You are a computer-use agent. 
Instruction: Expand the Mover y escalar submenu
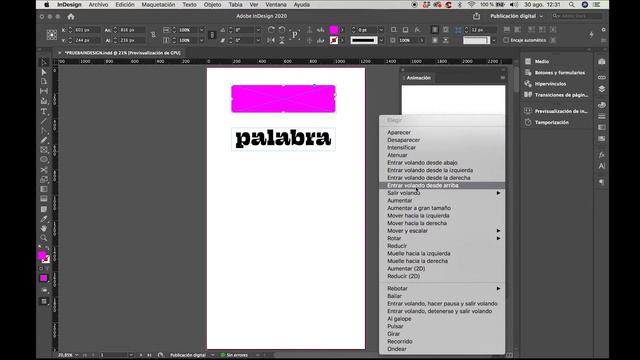[442, 231]
